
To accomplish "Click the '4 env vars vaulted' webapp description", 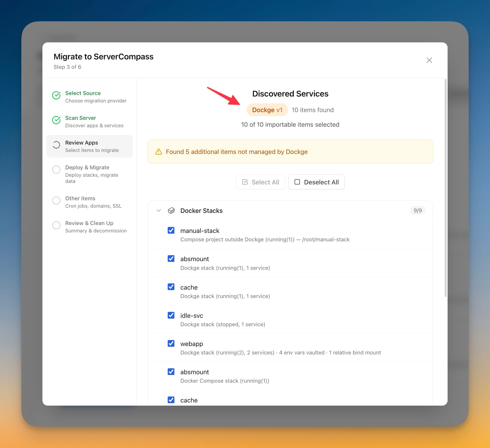I will (x=302, y=353).
